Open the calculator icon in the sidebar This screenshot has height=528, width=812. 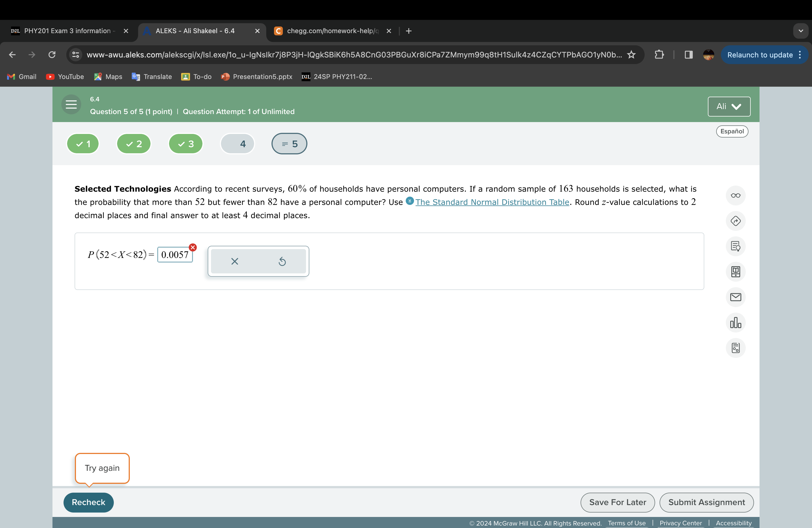pyautogui.click(x=735, y=348)
